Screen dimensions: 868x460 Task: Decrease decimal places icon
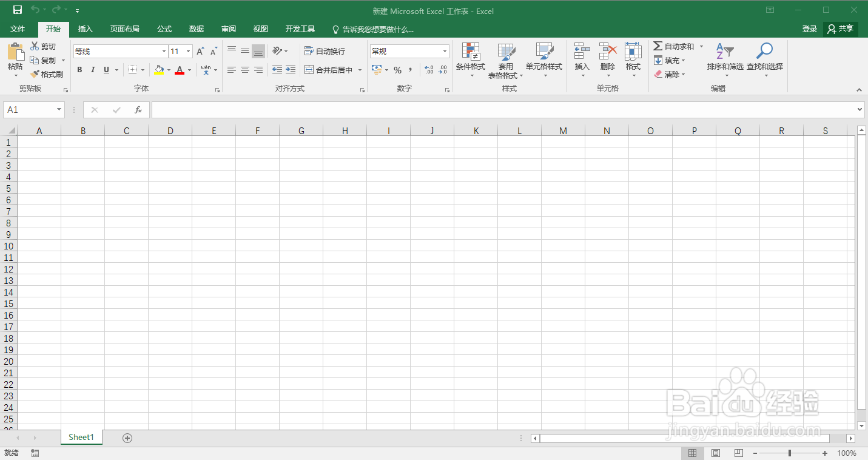click(x=443, y=70)
